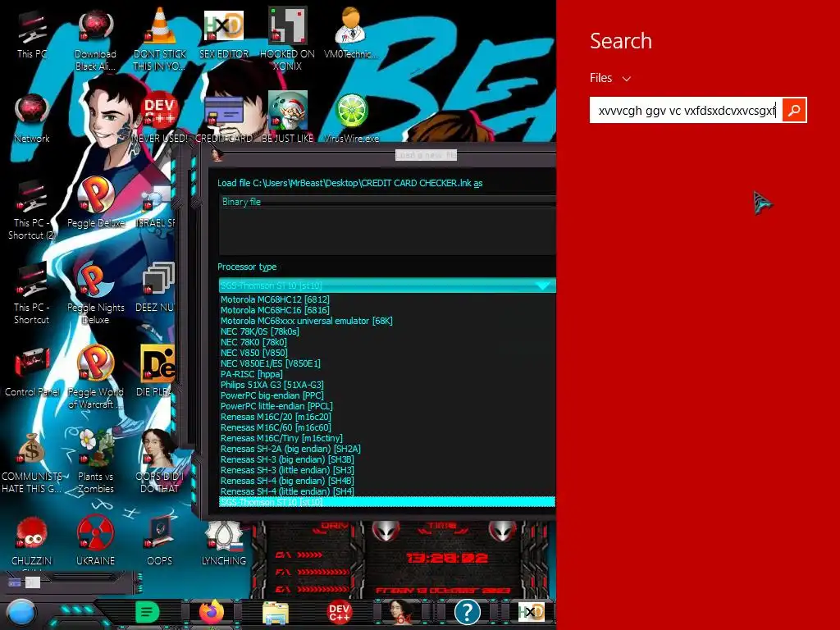Choose PowerPC big-endian [PPC]
The width and height of the screenshot is (840, 630).
pos(387,395)
